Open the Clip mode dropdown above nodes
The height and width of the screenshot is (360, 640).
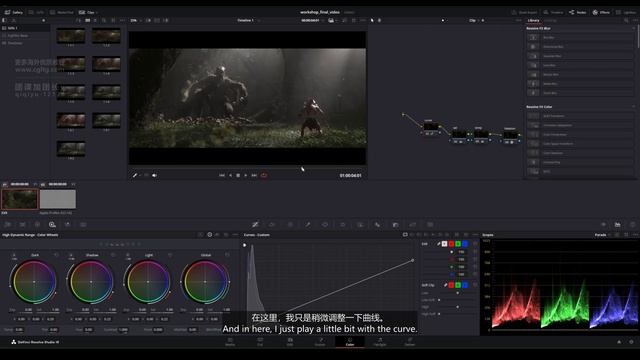coord(476,20)
